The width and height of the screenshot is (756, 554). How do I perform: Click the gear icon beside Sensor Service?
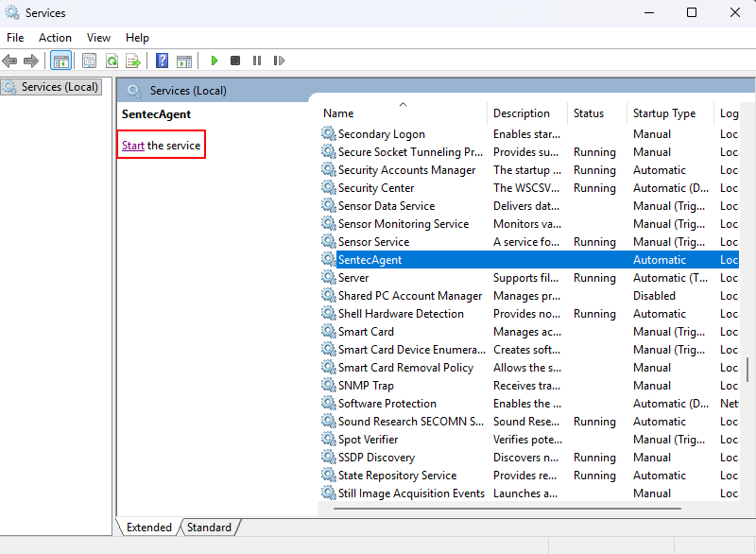[329, 242]
